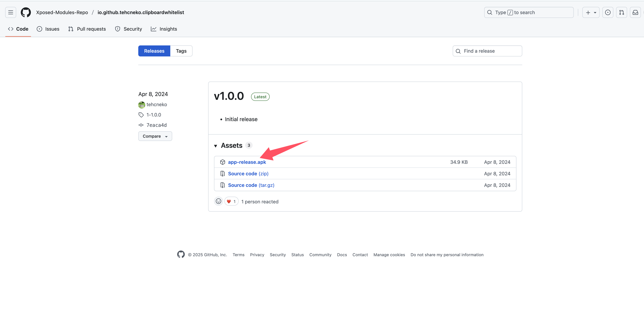Image resolution: width=644 pixels, height=319 pixels.
Task: Download the app-release.apk asset
Action: pos(247,162)
